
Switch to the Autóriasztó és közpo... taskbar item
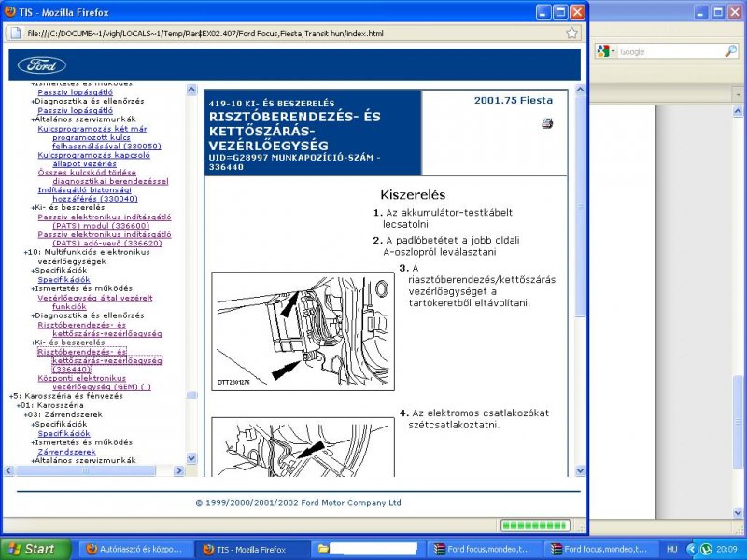[134, 549]
